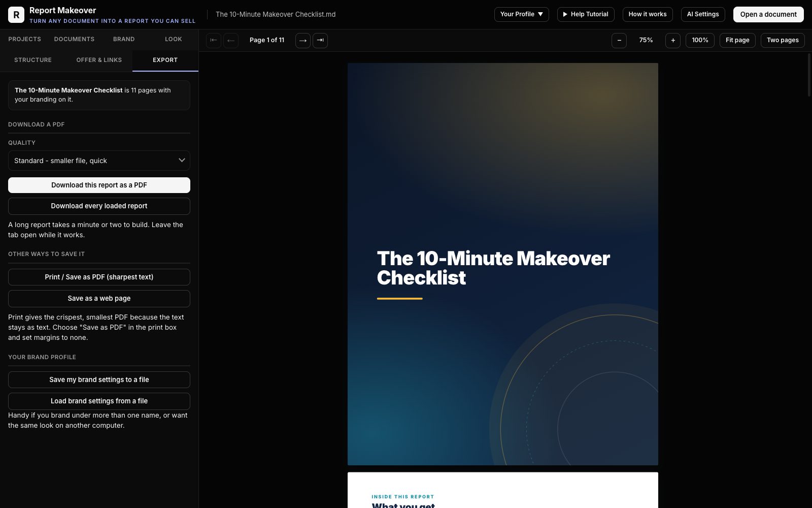Click the 75% zoom level value
The image size is (812, 508).
[x=646, y=40]
